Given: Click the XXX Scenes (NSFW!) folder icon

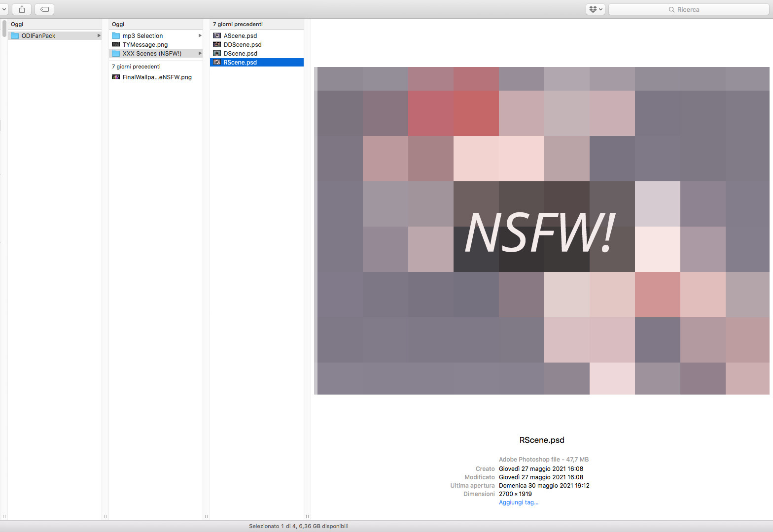Looking at the screenshot, I should [116, 53].
